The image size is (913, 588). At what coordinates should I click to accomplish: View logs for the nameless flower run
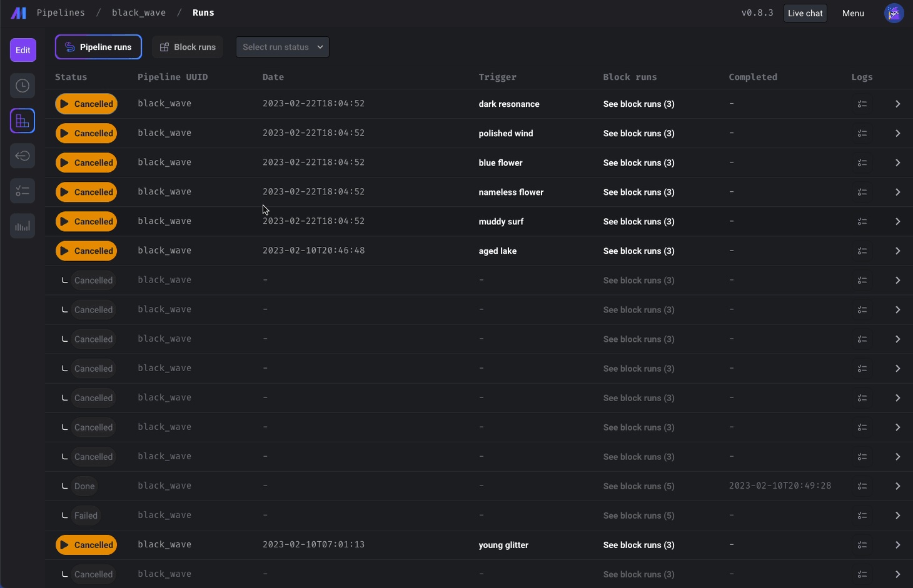pyautogui.click(x=862, y=192)
